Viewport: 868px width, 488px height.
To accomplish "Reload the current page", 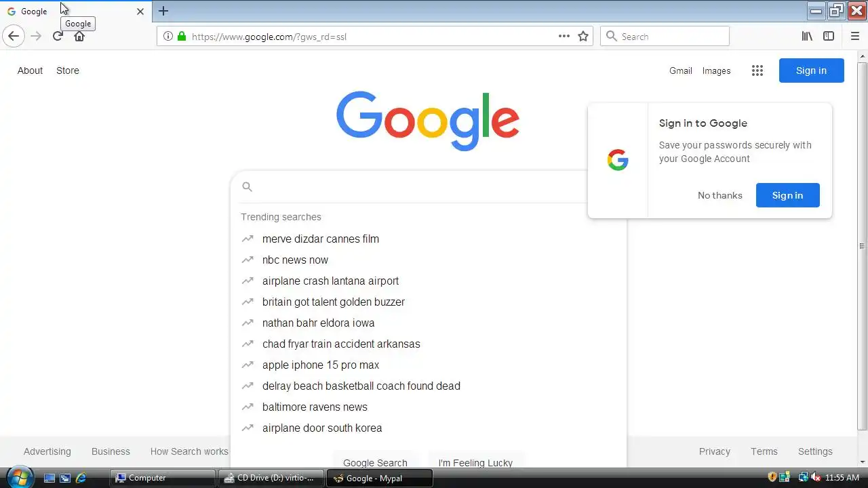I will tap(58, 36).
